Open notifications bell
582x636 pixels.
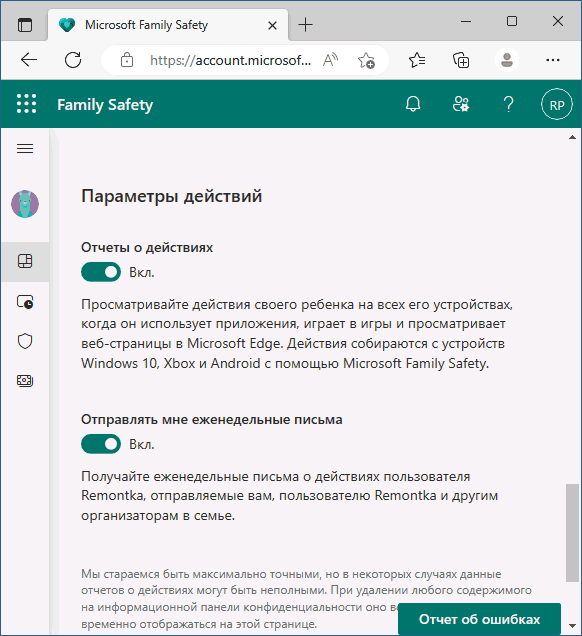click(x=413, y=104)
